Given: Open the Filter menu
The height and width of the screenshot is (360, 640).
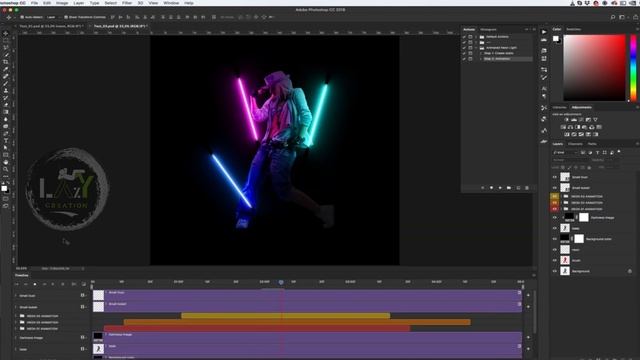Looking at the screenshot, I should (127, 3).
